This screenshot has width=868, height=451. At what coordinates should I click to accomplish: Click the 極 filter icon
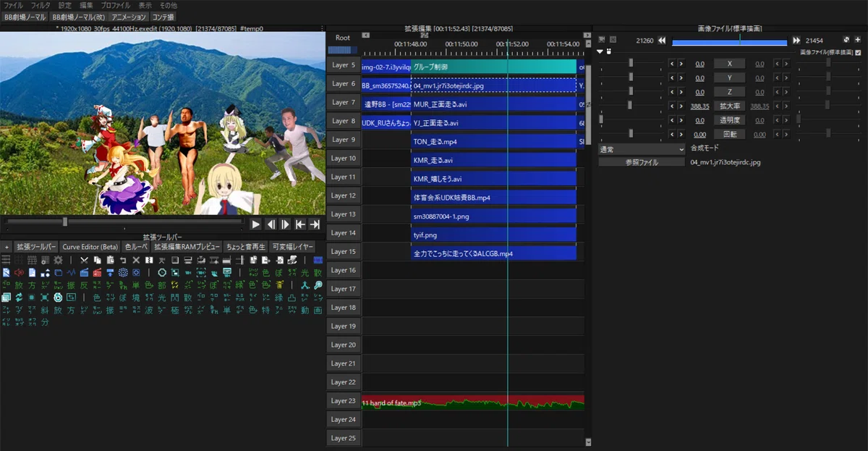175,310
